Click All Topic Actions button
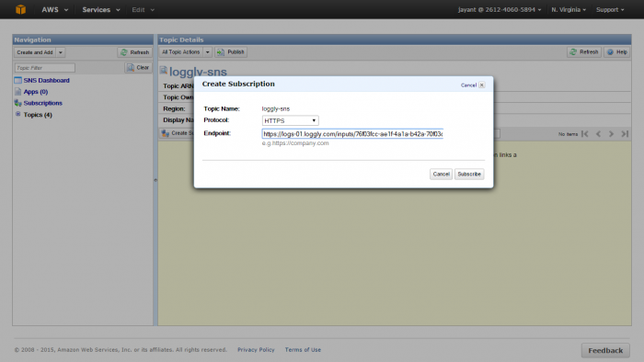The height and width of the screenshot is (362, 644). click(180, 52)
